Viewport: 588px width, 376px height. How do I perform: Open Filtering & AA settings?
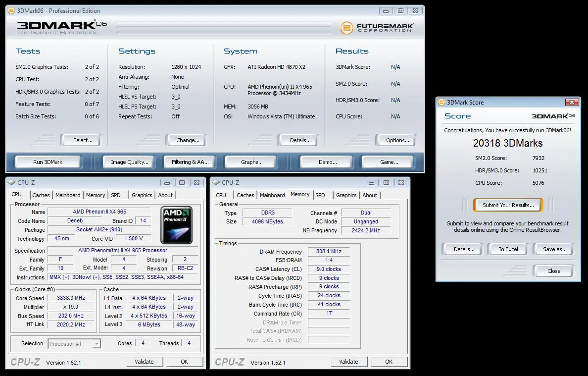point(190,162)
